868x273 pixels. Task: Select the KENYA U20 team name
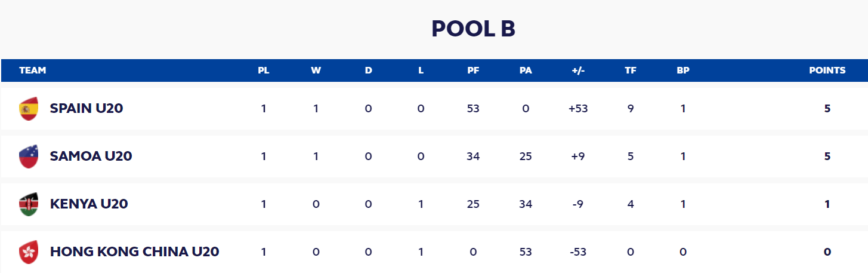(x=89, y=204)
